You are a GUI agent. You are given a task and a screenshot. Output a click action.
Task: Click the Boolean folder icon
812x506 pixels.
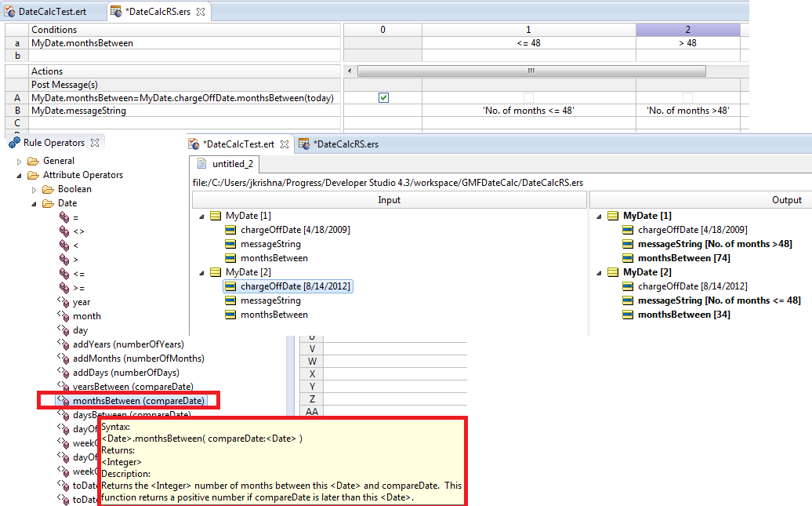tap(49, 189)
